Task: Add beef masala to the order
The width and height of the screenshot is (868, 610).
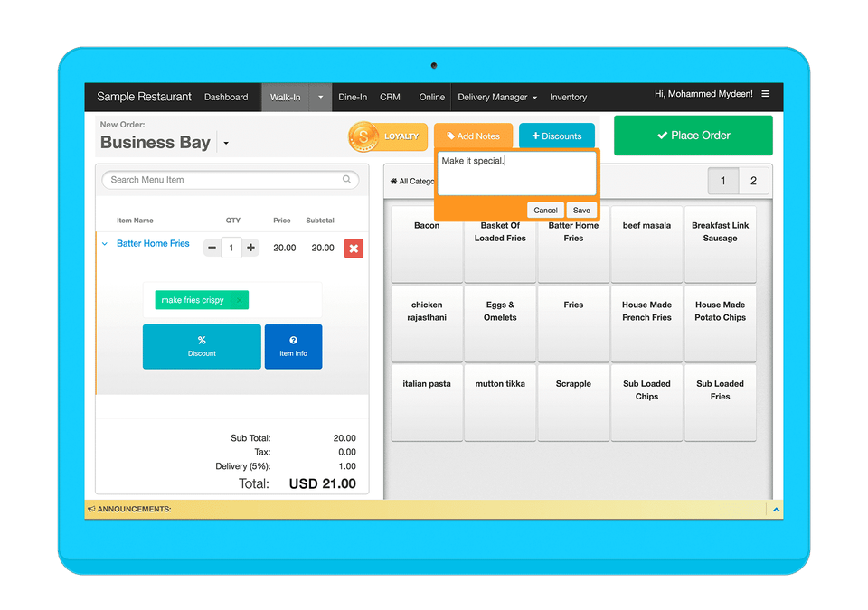Action: [646, 244]
